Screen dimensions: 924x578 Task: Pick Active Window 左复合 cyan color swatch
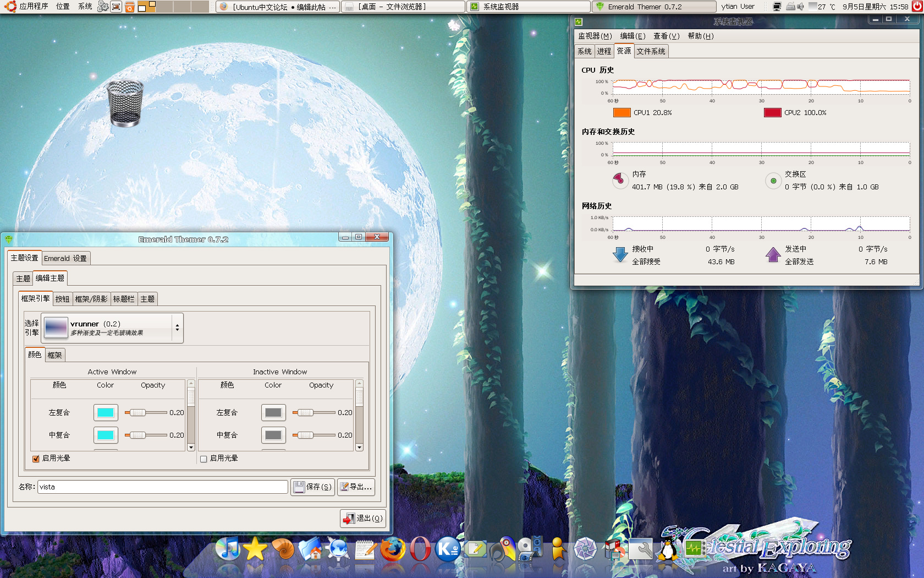106,412
